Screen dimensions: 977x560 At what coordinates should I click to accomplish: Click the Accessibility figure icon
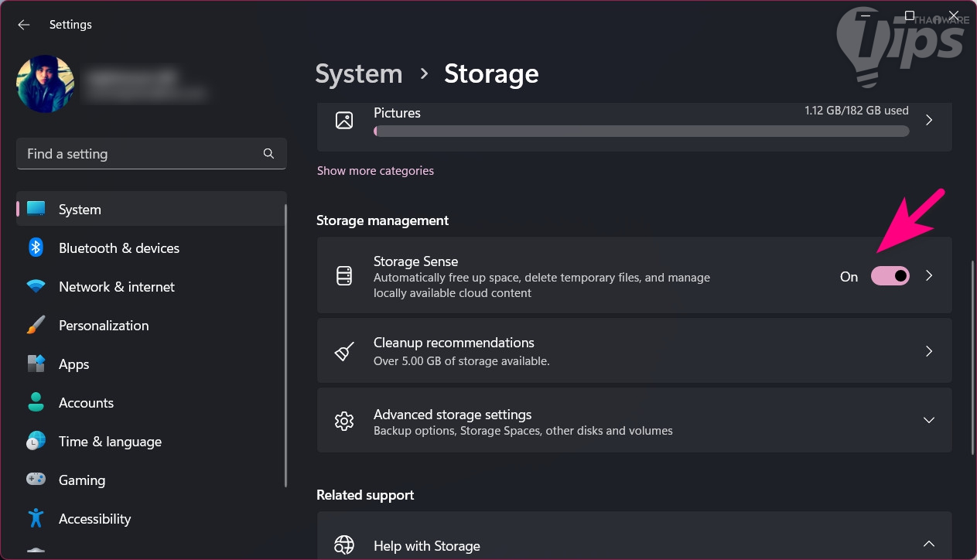coord(36,518)
